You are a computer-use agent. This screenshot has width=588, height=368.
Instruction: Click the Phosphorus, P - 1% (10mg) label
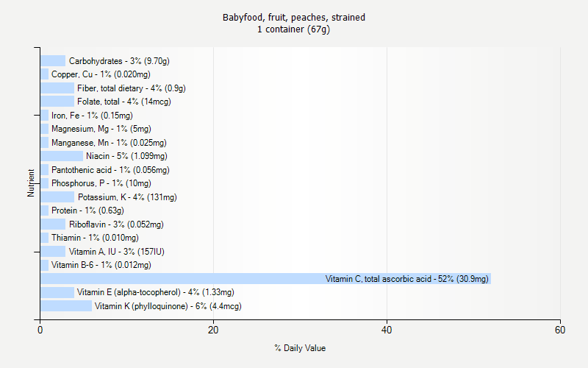tap(101, 183)
